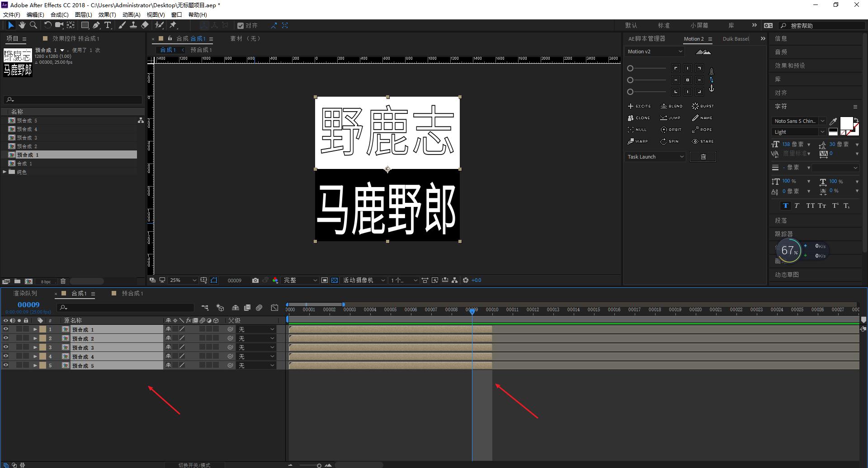Activate the Horizontal Type tool

[108, 26]
